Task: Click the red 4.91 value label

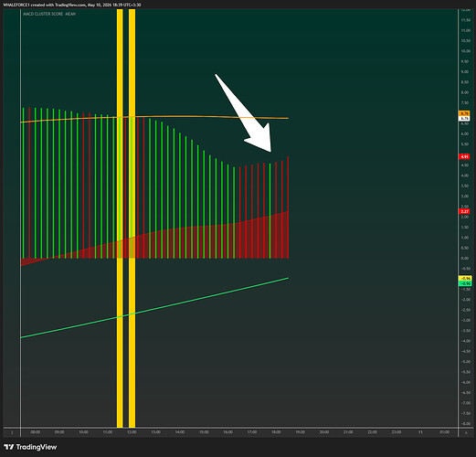Action: point(464,156)
